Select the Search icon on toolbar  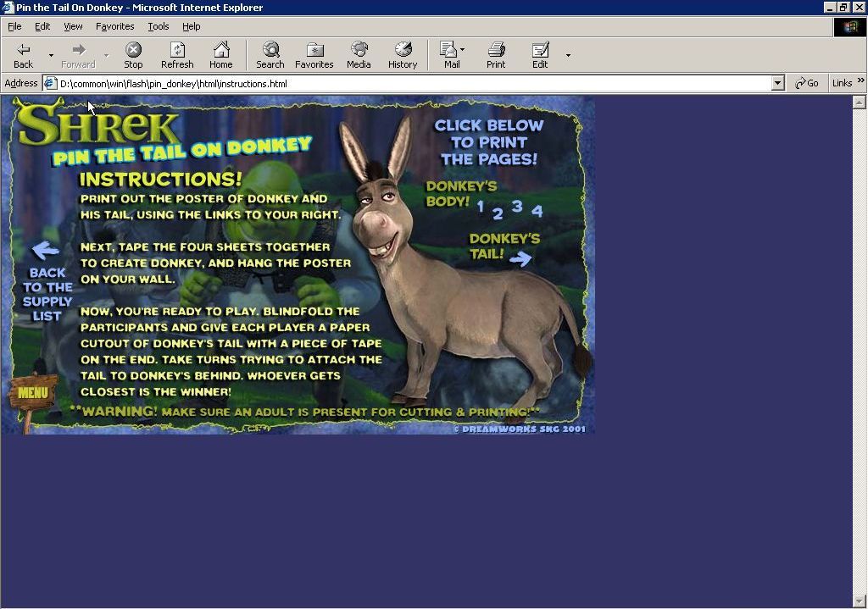pos(270,53)
